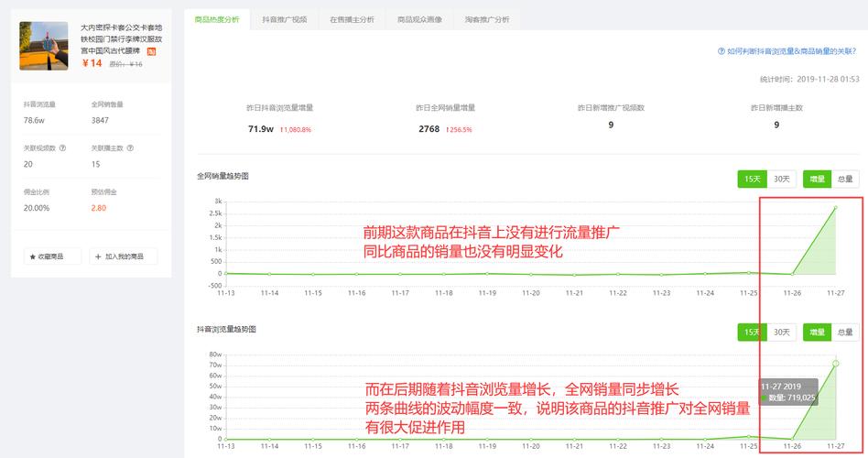
Task: Click the 3847 全网销售量 value
Action: pyautogui.click(x=100, y=120)
